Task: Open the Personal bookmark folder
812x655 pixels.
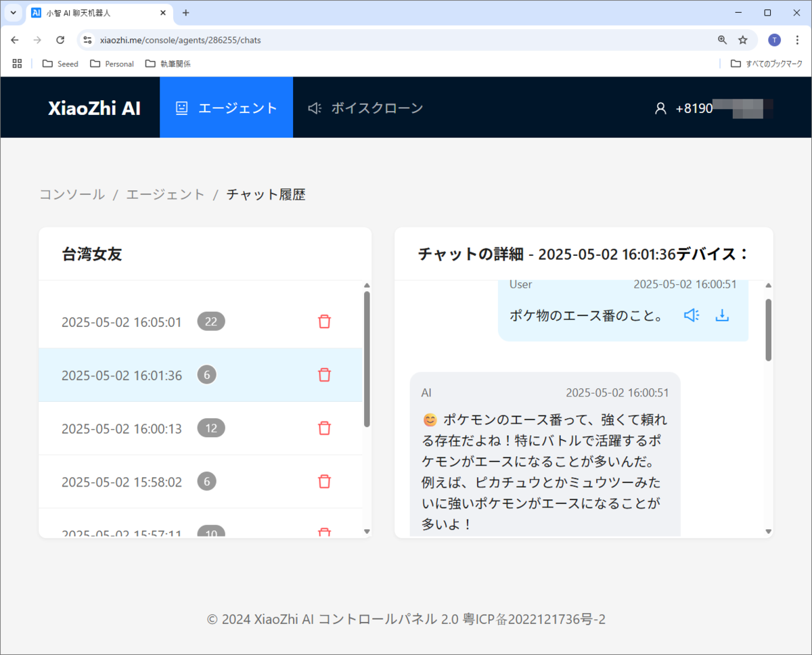Action: 112,64
